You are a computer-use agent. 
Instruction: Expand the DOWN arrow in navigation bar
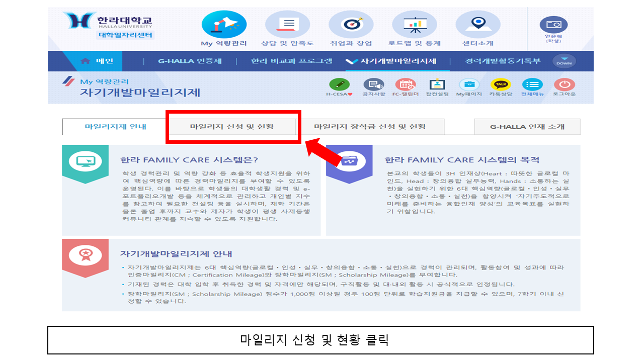(x=564, y=61)
